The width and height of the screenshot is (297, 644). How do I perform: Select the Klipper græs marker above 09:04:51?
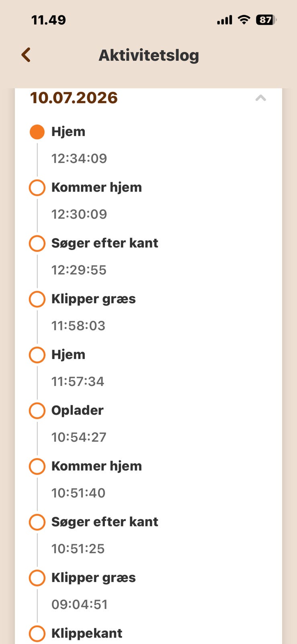37,578
